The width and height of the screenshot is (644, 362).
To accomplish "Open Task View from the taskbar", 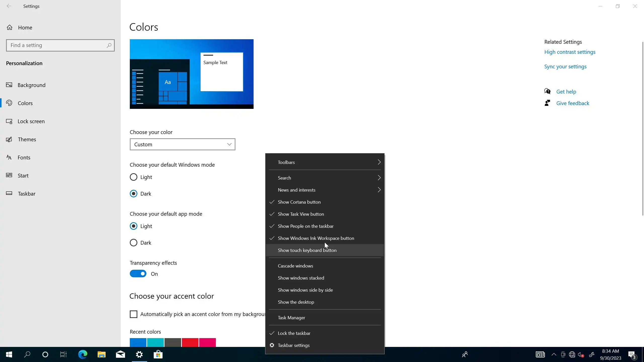I will click(x=63, y=354).
